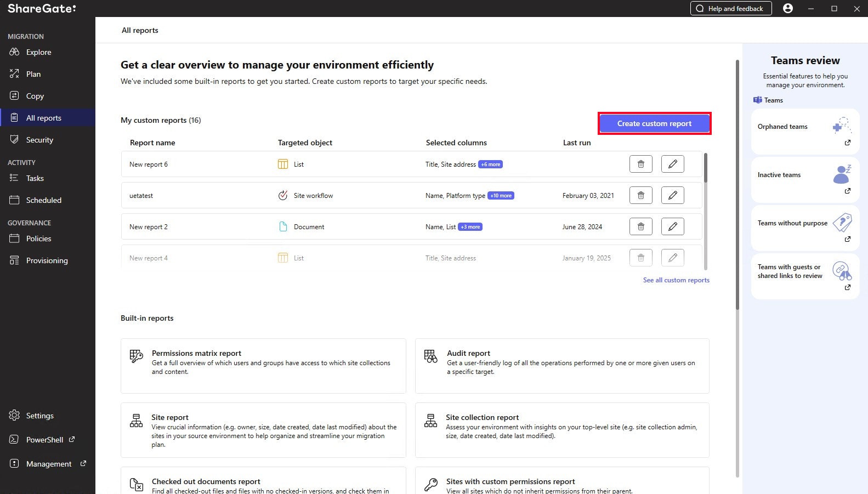The width and height of the screenshot is (868, 494).
Task: Click Create custom report button
Action: (654, 123)
